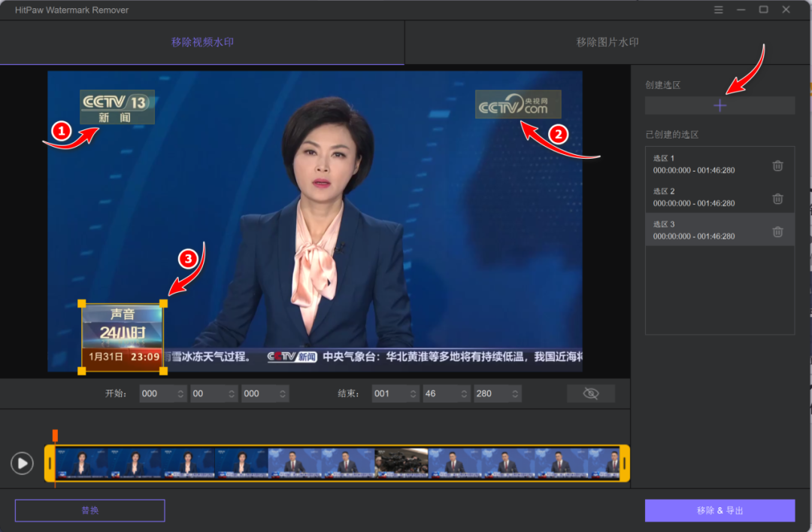Focus end time seconds field 46
This screenshot has width=812, height=532.
(447, 394)
